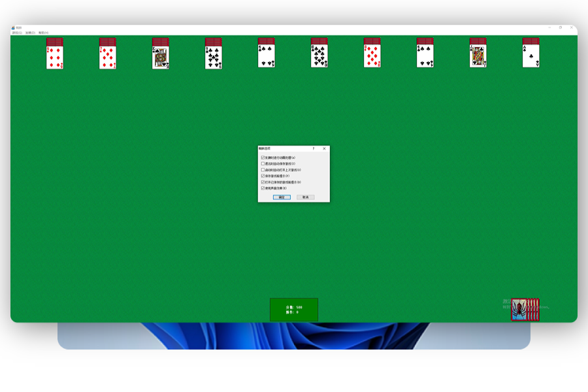
Task: Select the 6 of diamonds card
Action: [55, 57]
